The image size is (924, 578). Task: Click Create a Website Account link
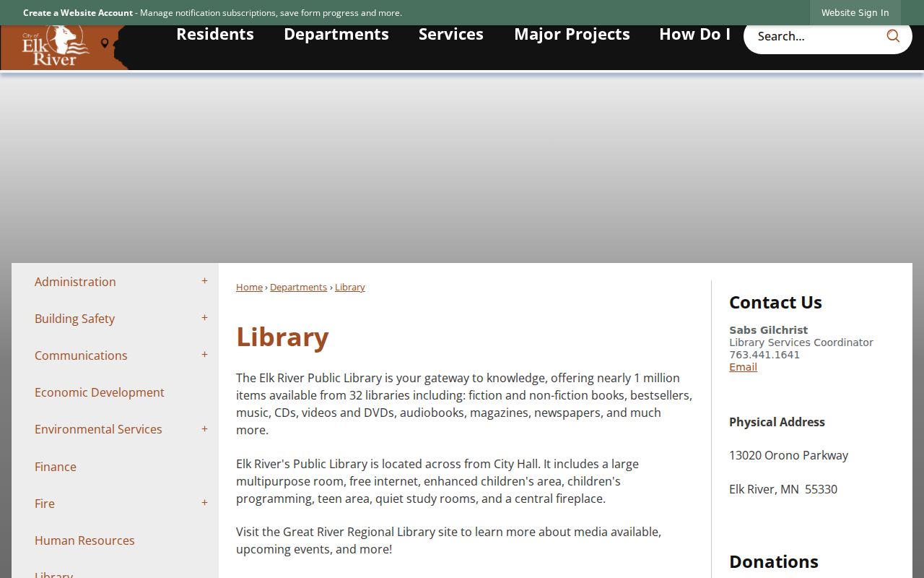pos(78,12)
